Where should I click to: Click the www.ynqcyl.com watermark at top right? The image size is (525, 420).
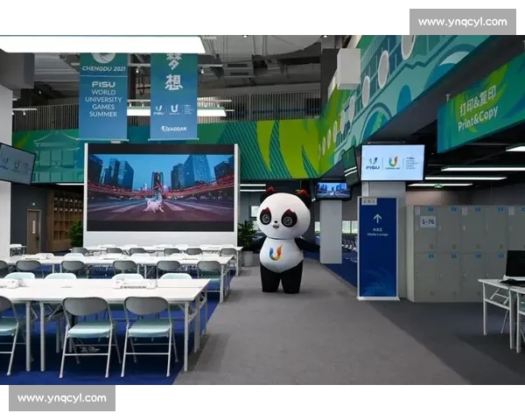[x=461, y=21]
